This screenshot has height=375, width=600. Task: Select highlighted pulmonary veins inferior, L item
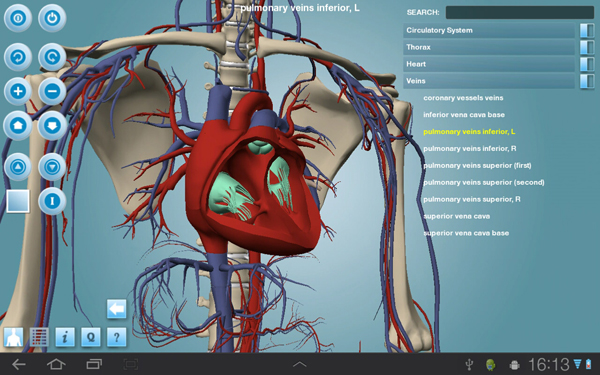pyautogui.click(x=469, y=132)
